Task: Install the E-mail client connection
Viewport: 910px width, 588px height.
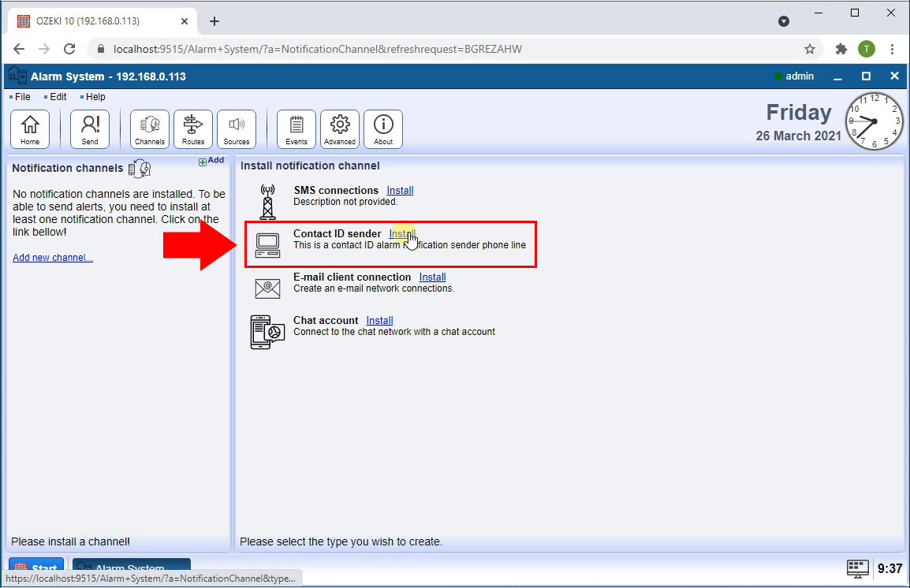Action: pyautogui.click(x=432, y=277)
